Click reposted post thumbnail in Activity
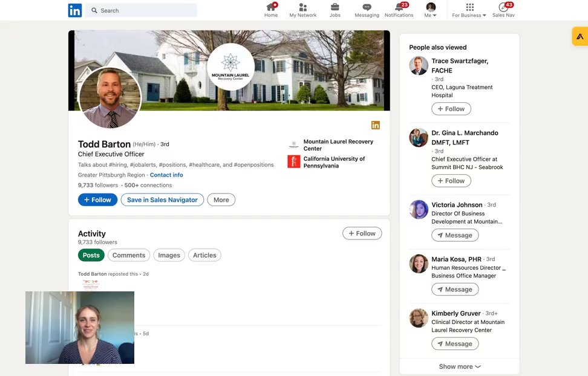Image resolution: width=588 pixels, height=376 pixels. (x=90, y=285)
